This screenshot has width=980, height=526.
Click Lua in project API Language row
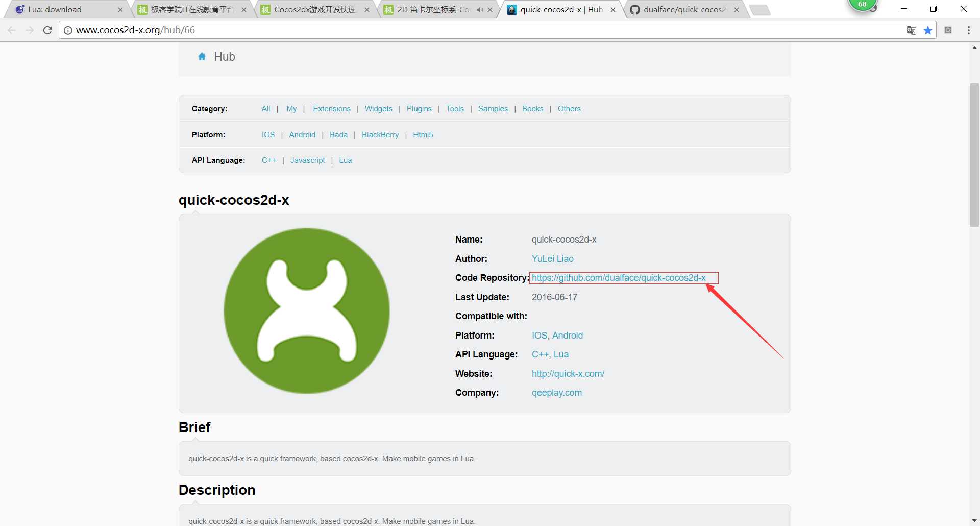click(x=561, y=354)
